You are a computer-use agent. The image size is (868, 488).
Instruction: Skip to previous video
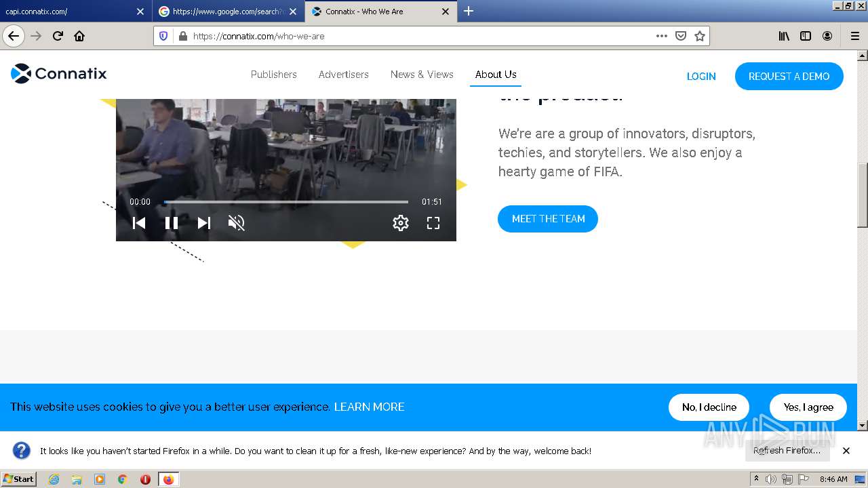(139, 223)
